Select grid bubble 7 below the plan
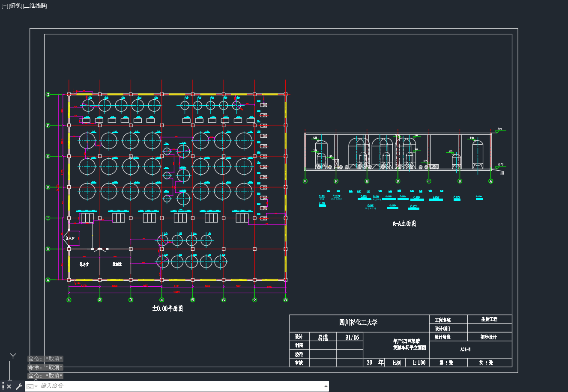Viewport: 568px width, 392px height. 254,300
